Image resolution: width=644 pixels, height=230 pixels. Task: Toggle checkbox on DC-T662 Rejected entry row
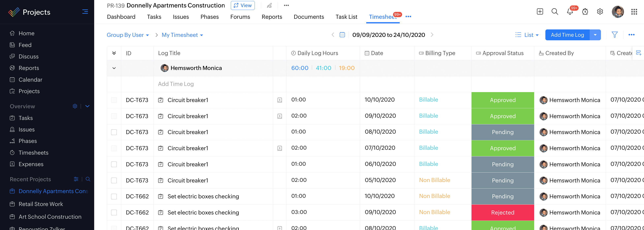click(x=114, y=213)
